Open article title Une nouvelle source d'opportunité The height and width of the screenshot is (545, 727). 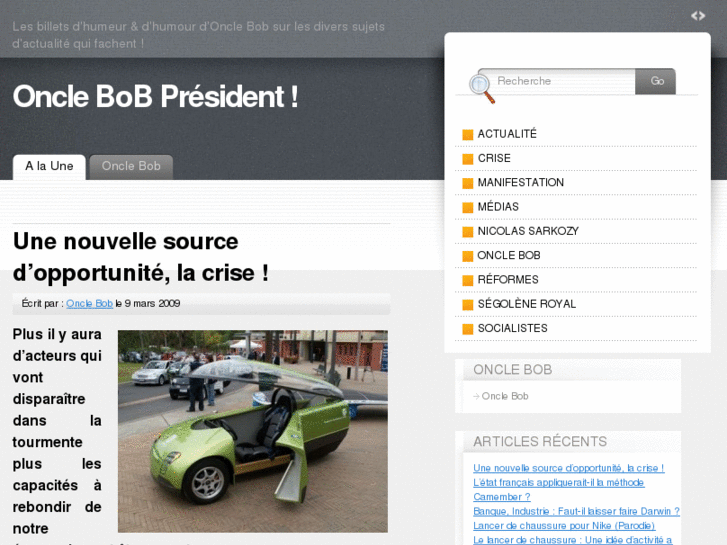[x=140, y=257]
